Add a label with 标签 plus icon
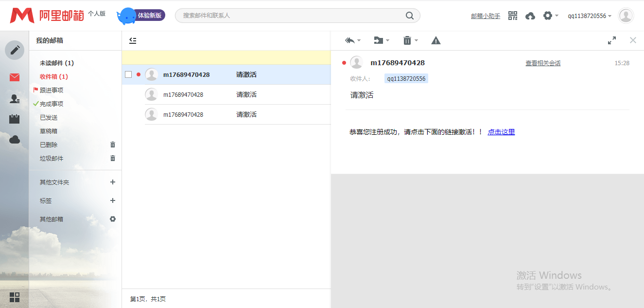The height and width of the screenshot is (308, 644). point(113,200)
